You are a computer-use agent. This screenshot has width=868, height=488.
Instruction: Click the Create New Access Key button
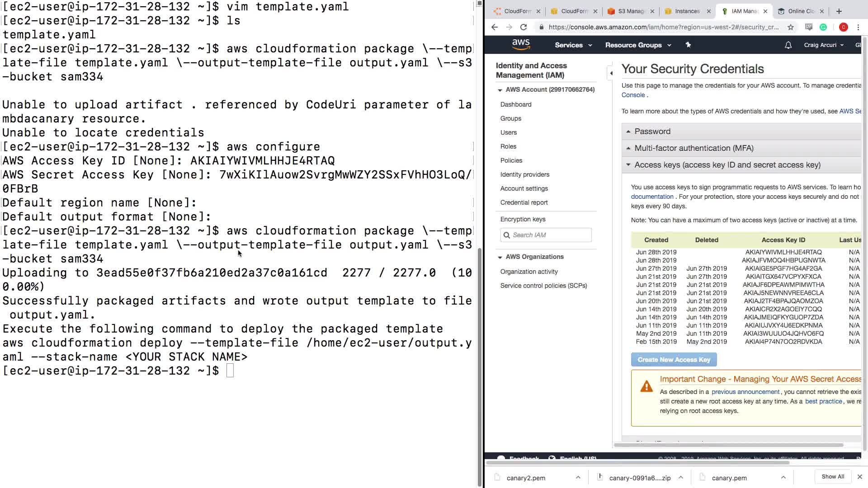click(x=674, y=360)
